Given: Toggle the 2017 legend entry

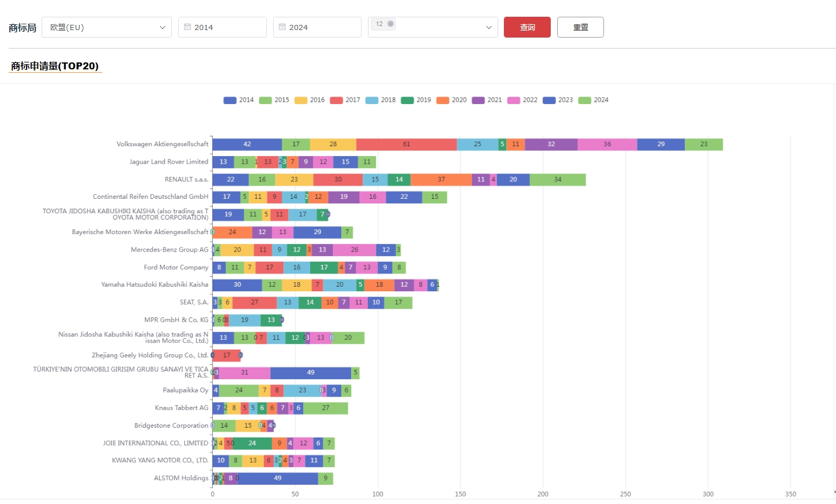Looking at the screenshot, I should click(x=345, y=100).
